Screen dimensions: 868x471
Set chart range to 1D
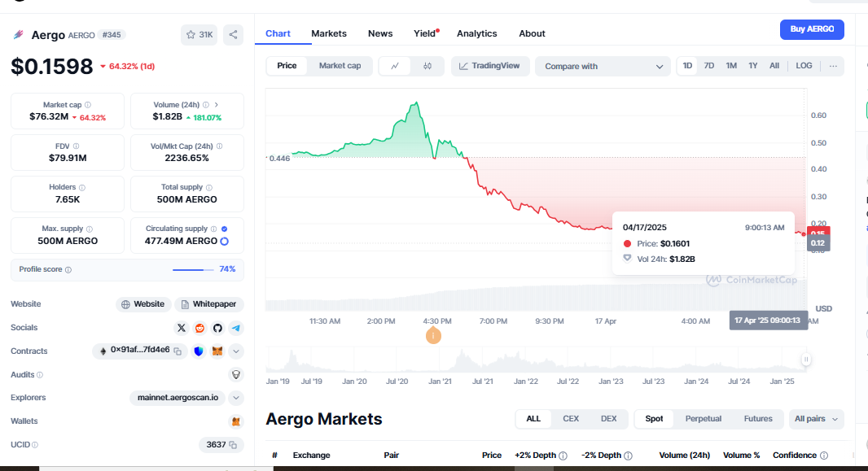pyautogui.click(x=687, y=66)
